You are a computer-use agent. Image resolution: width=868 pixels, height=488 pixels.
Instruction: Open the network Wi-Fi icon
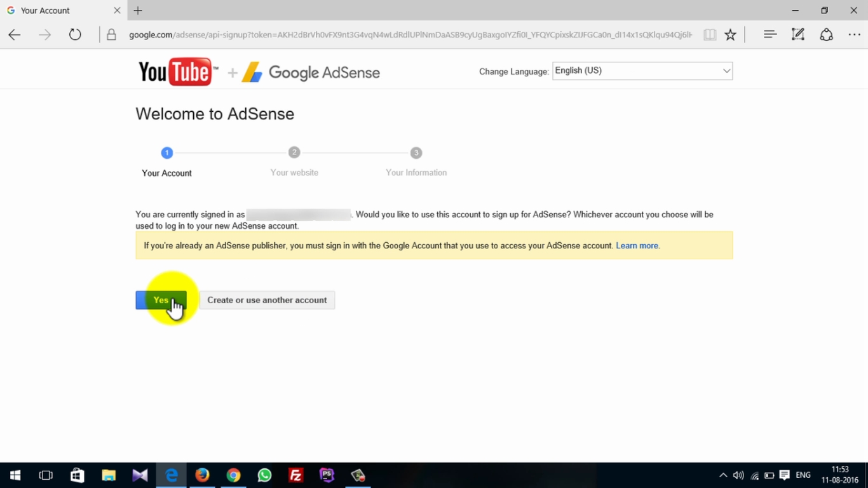(754, 475)
